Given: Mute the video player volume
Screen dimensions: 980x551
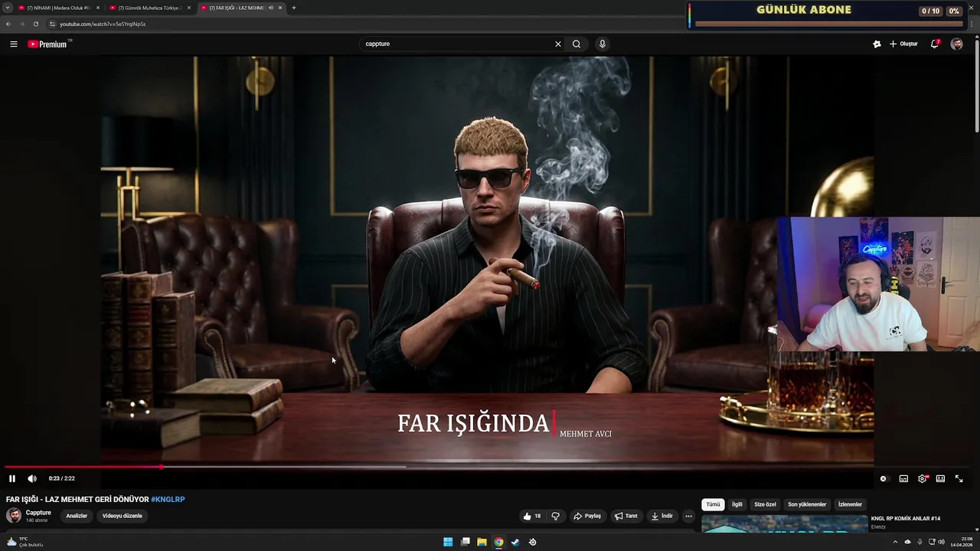Looking at the screenshot, I should [x=32, y=478].
